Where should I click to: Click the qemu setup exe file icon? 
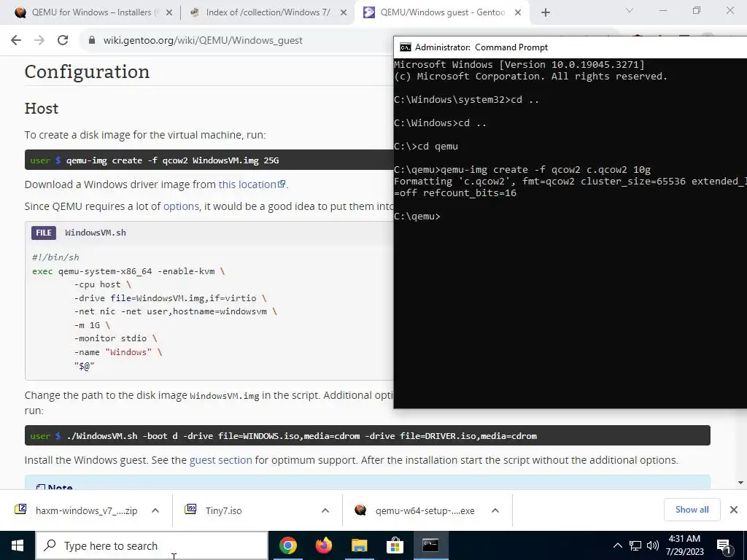pos(360,510)
